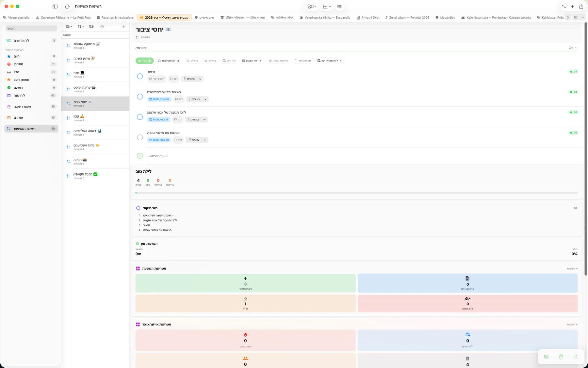Switch to Ouverture Pâtisserie — Le Petit Four tab
This screenshot has height=368, width=588.
(x=63, y=18)
